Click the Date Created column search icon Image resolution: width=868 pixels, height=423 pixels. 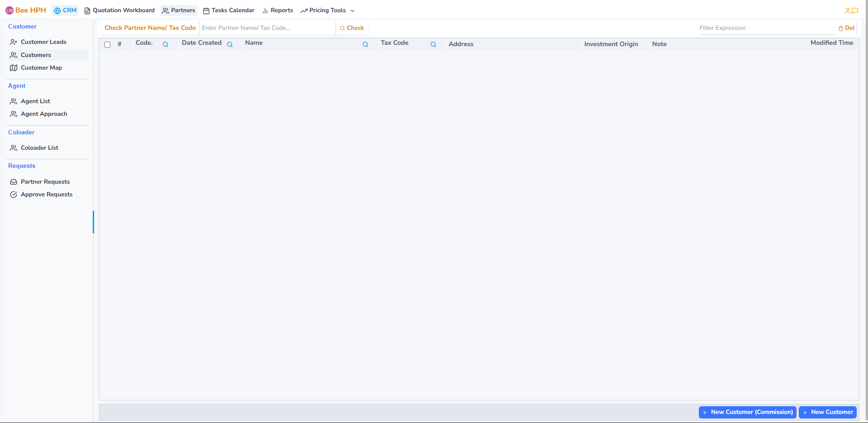(230, 44)
